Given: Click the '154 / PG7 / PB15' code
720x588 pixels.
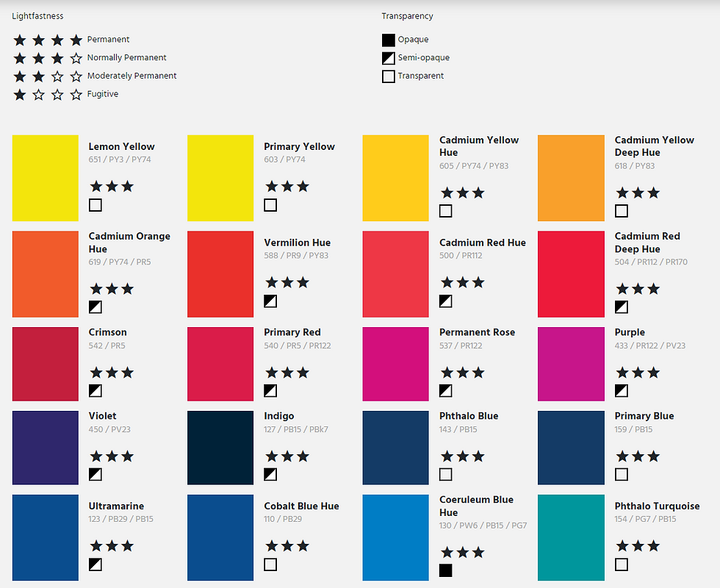Looking at the screenshot, I should (x=646, y=519).
